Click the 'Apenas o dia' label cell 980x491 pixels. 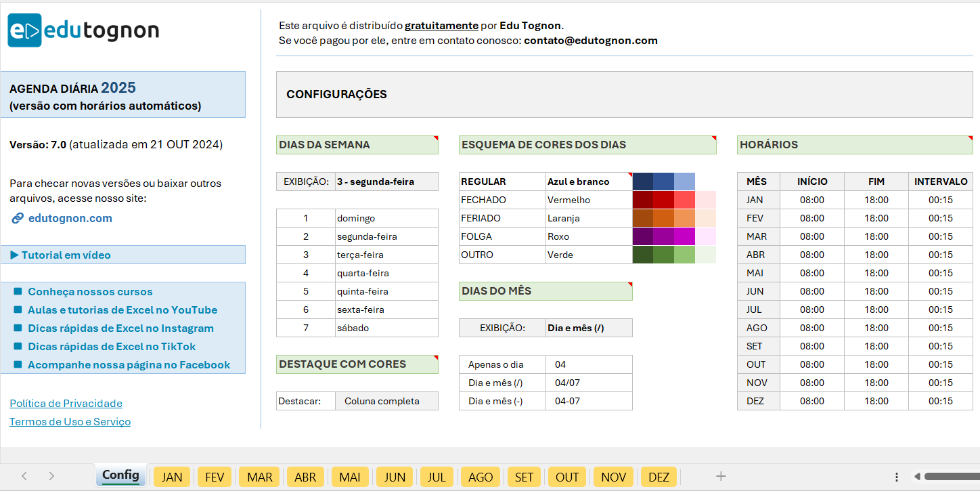pyautogui.click(x=502, y=364)
